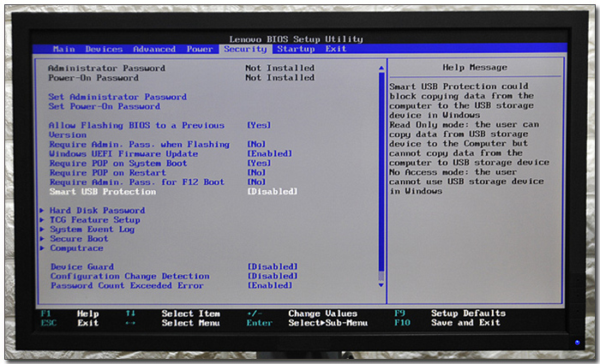
Task: Select the Power tab
Action: click(x=200, y=49)
